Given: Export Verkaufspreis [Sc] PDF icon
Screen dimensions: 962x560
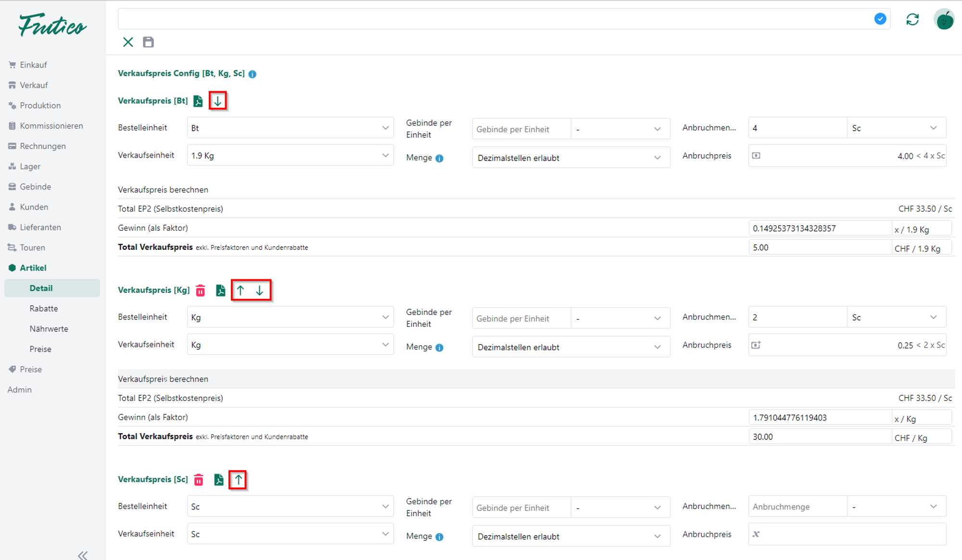Looking at the screenshot, I should click(x=219, y=480).
